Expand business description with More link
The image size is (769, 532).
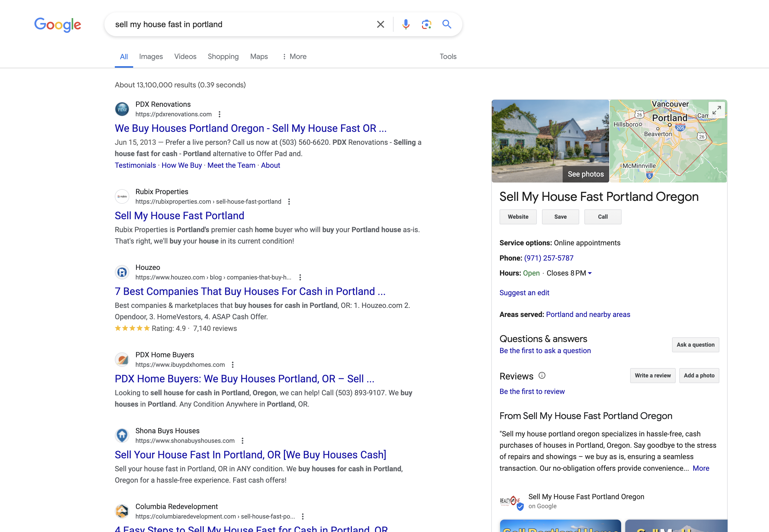(x=701, y=468)
